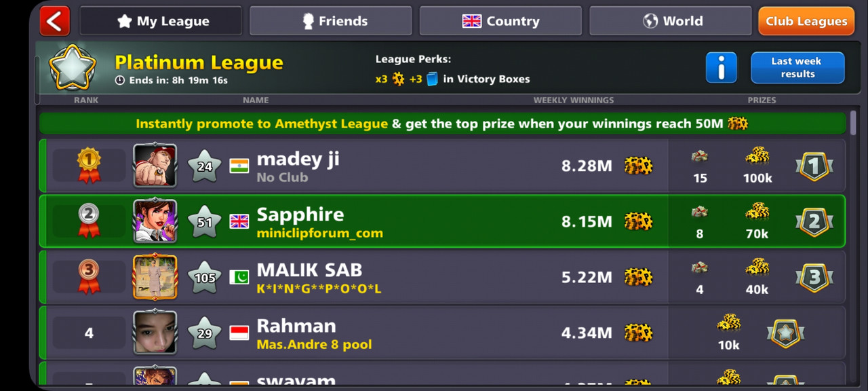Screen dimensions: 868x391
Task: Click the Amethyst League promotion banner
Action: 442,124
